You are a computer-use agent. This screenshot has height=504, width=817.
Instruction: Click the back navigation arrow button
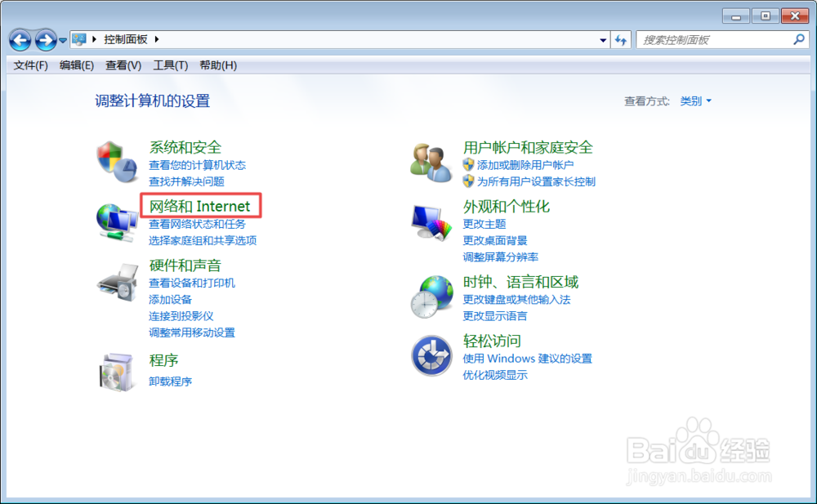tap(20, 38)
